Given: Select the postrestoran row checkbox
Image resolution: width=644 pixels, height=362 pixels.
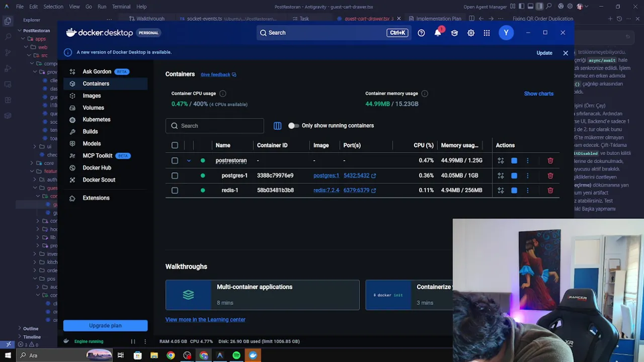Looking at the screenshot, I should click(x=175, y=161).
